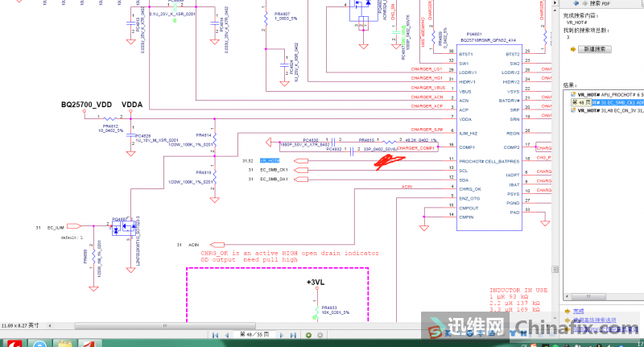
Task: Click EC_SMB_CK1 net label in schematic
Action: (274, 170)
